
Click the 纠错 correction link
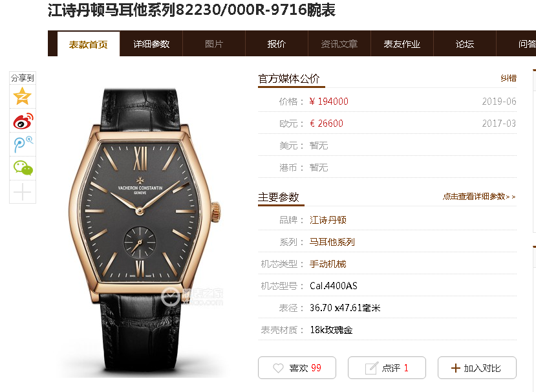click(x=508, y=78)
